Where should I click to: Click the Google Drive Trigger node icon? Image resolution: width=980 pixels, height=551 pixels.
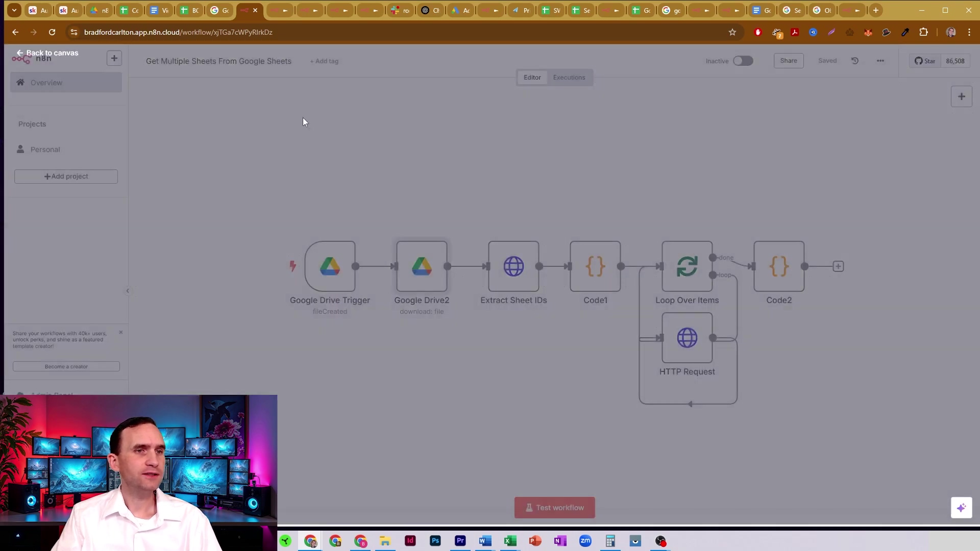(x=330, y=266)
